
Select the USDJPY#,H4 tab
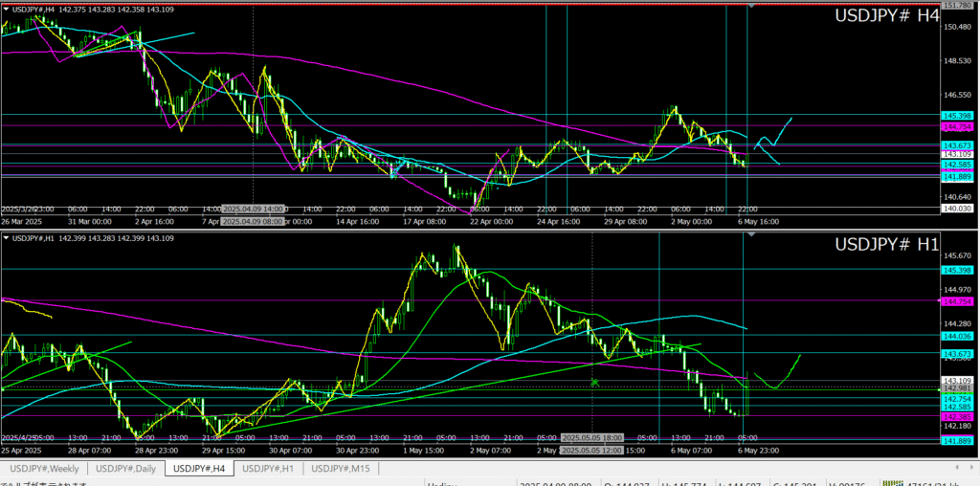click(199, 468)
